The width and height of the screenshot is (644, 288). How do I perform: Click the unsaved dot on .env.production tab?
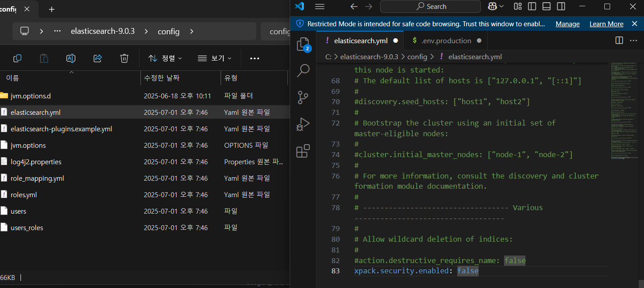[x=479, y=41]
